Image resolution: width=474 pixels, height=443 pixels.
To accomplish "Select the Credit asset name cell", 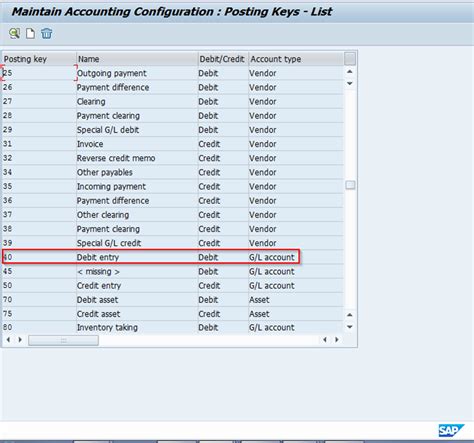I will tap(137, 314).
